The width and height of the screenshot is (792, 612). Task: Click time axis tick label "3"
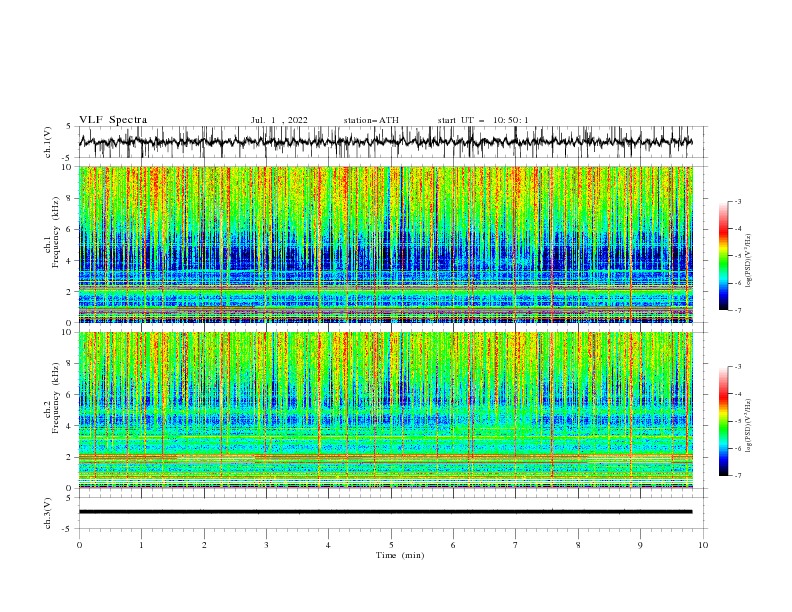tap(266, 545)
